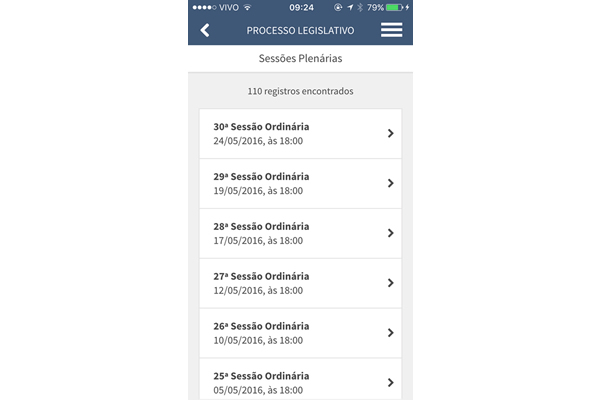Tap the battery icon in status bar

click(394, 7)
